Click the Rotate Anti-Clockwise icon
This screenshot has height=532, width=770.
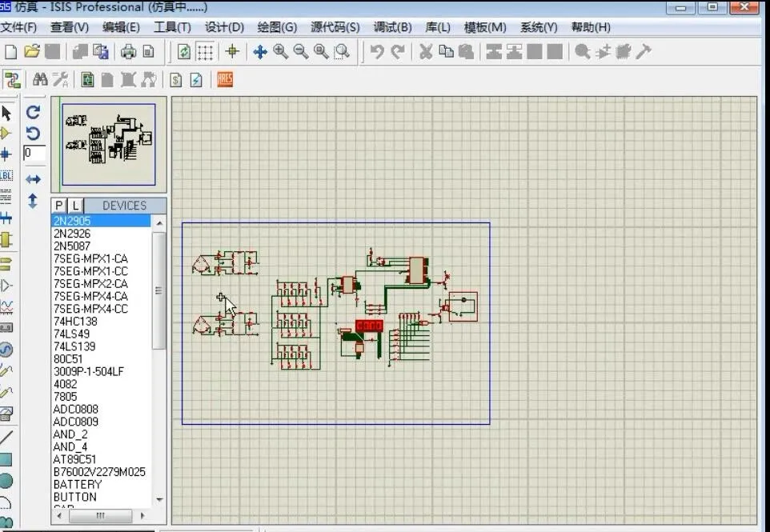pos(33,134)
